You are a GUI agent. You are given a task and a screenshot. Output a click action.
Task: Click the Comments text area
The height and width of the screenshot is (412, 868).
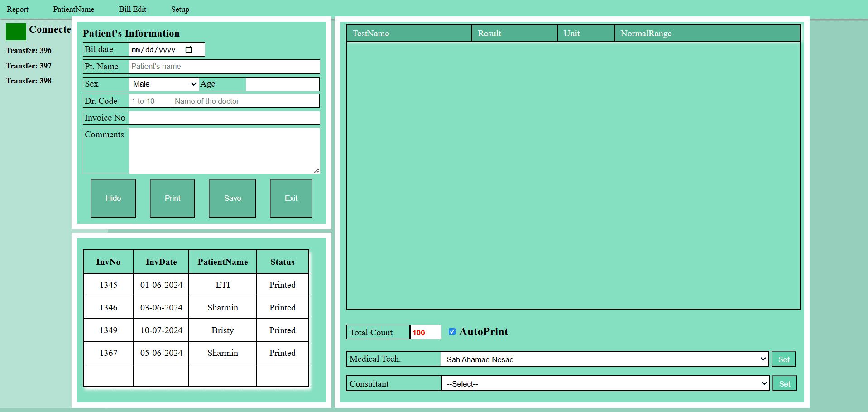(x=225, y=151)
